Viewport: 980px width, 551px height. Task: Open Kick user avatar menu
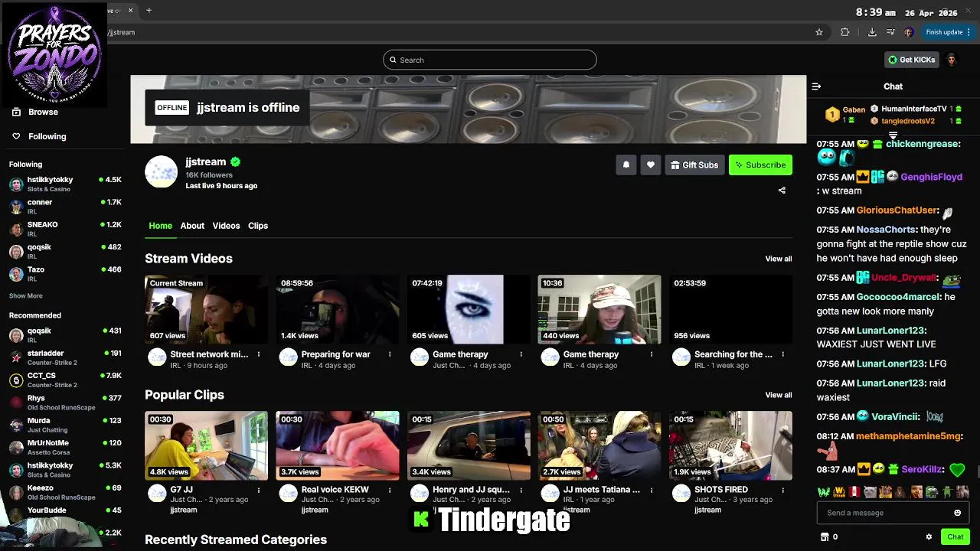[952, 60]
